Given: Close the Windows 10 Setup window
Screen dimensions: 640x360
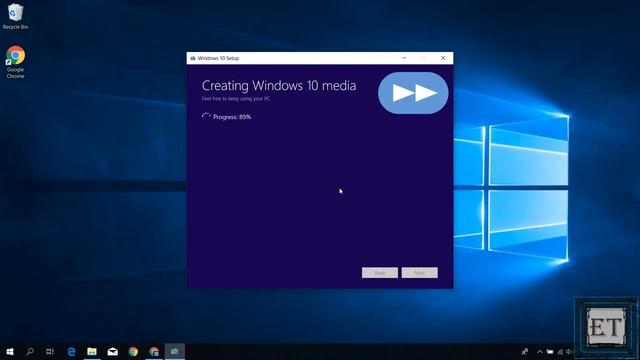Looking at the screenshot, I should (443, 58).
